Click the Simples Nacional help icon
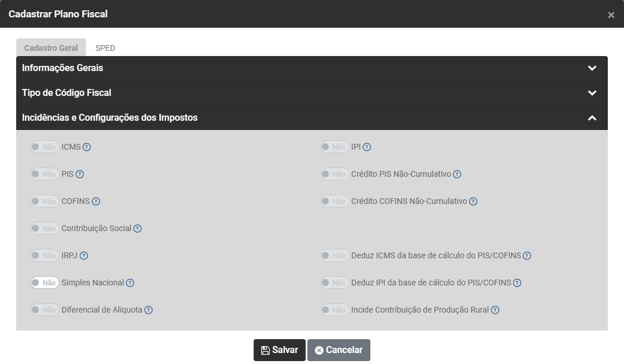 [130, 283]
